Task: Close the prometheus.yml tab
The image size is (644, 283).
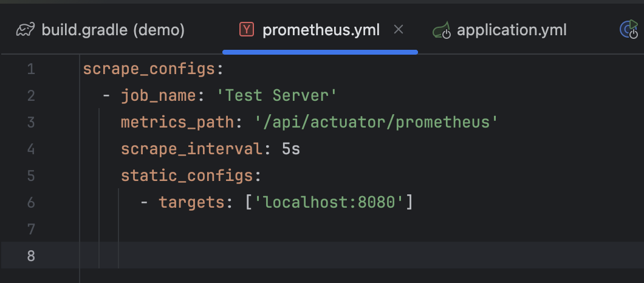Action: tap(399, 30)
